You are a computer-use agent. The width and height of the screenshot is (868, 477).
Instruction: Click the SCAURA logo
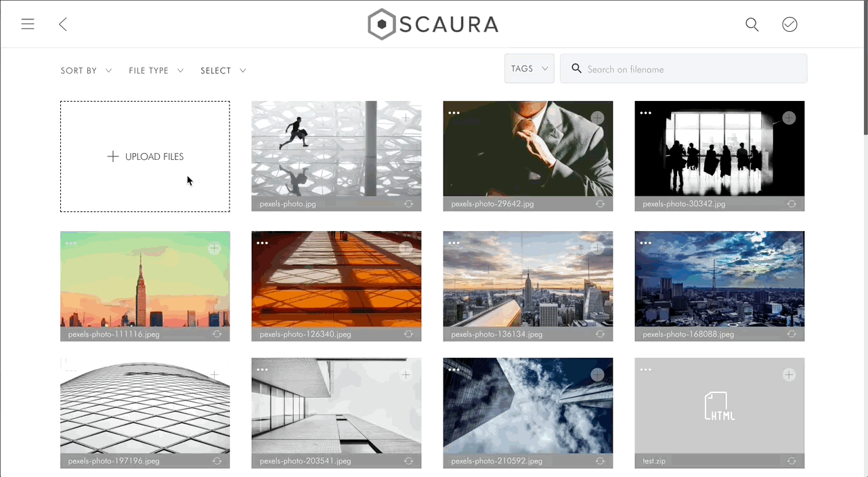tap(433, 25)
